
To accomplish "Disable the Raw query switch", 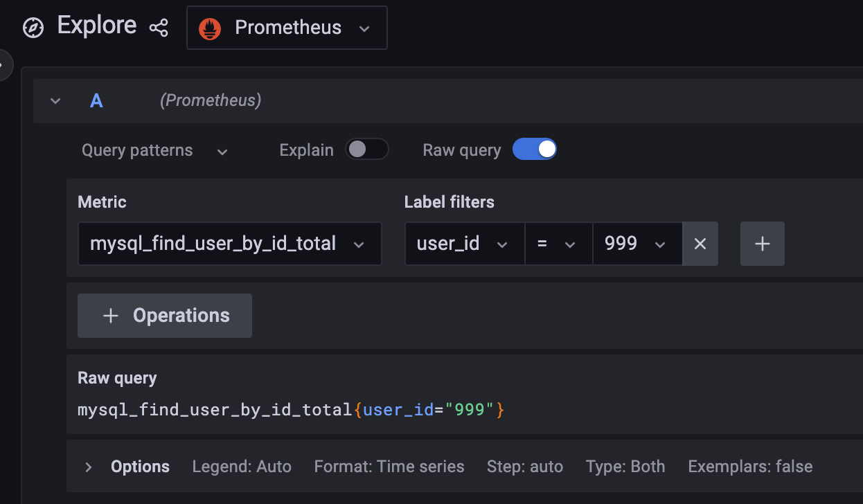I will coord(534,150).
